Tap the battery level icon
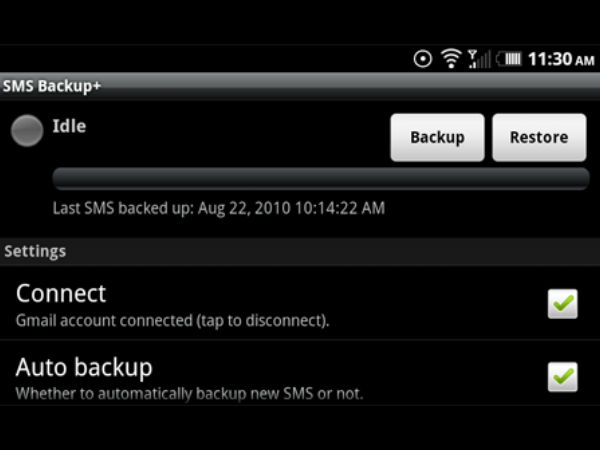Viewport: 600px width, 450px height. coord(509,60)
